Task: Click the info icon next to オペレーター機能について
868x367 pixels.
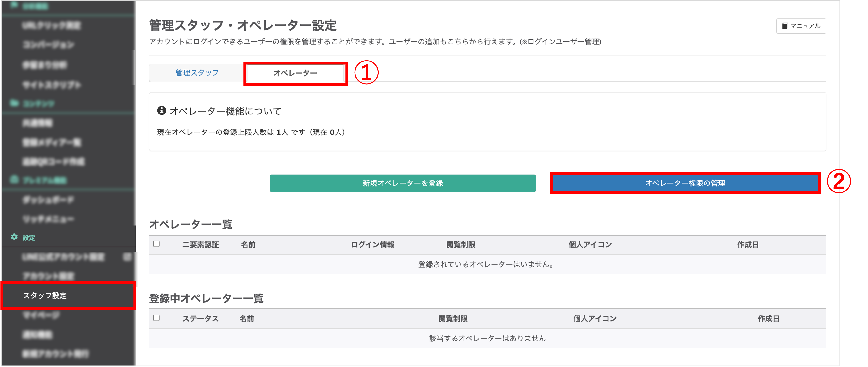Action: pyautogui.click(x=161, y=110)
